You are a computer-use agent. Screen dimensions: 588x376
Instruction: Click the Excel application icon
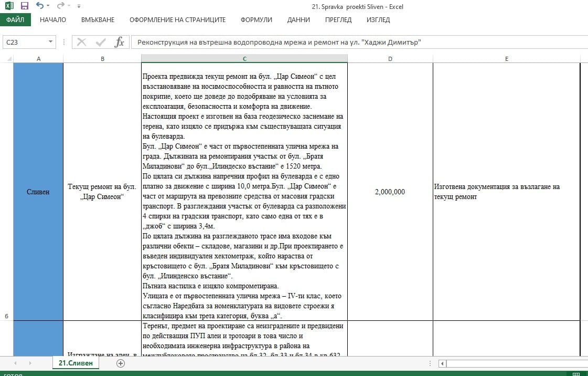point(9,6)
